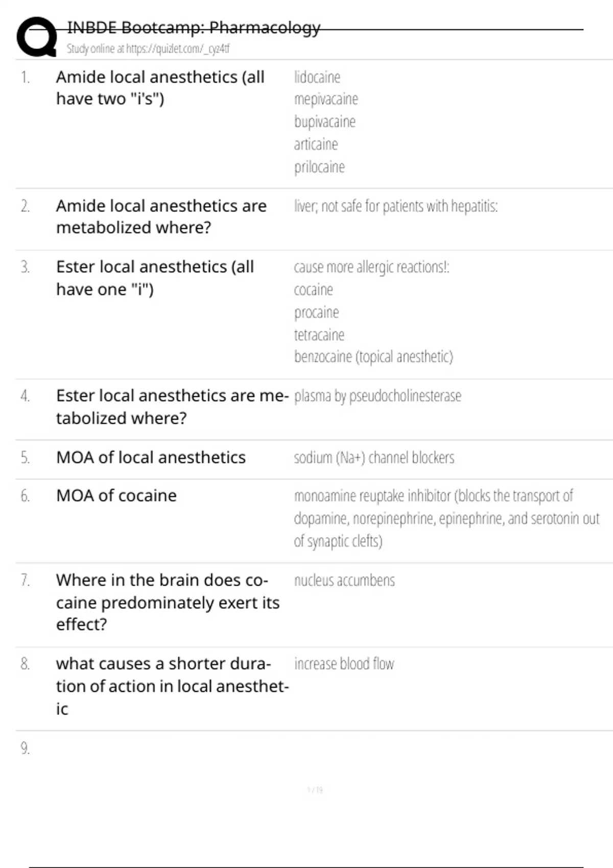Click the liver hepatitis answer text

coord(396,206)
